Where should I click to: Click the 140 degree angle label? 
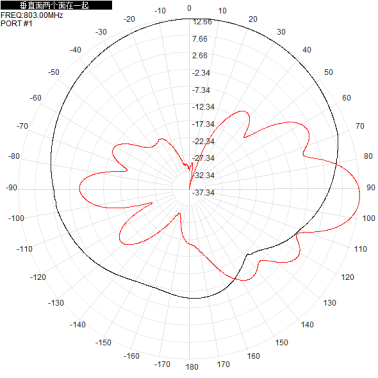click(307, 324)
